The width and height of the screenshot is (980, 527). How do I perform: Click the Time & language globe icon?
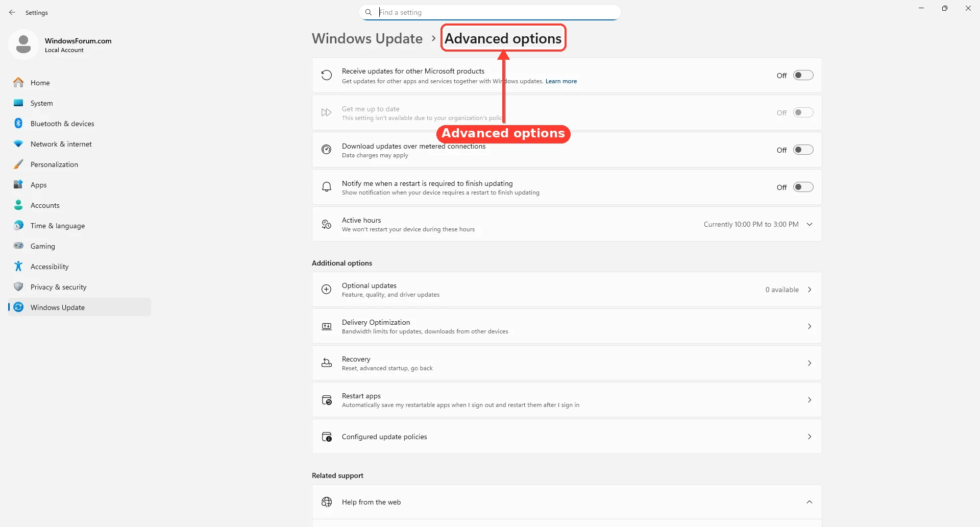click(18, 225)
